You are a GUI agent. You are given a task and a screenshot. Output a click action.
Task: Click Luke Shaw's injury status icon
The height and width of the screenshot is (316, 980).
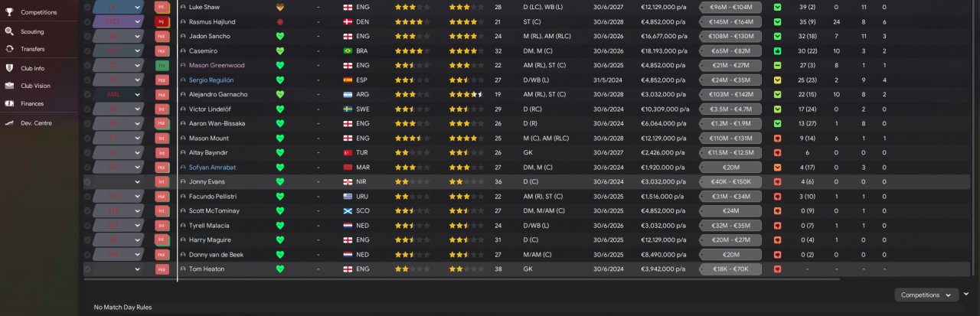[280, 7]
